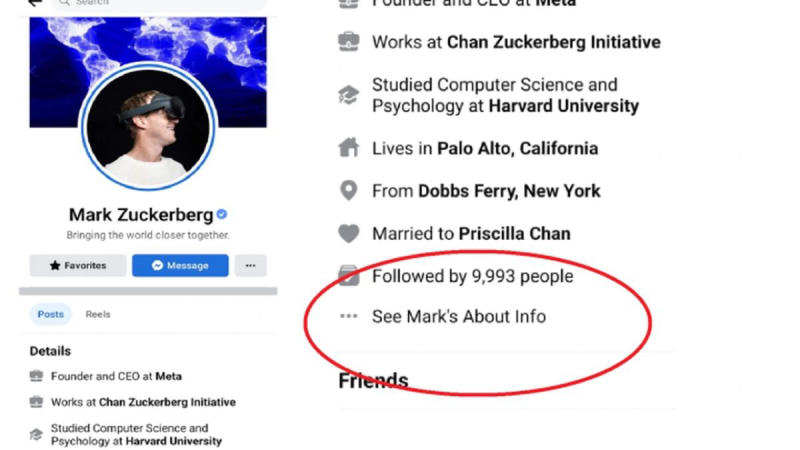Click the briefcase icon next to Chan Zuckerberg Initiative
The image size is (800, 450).
348,42
